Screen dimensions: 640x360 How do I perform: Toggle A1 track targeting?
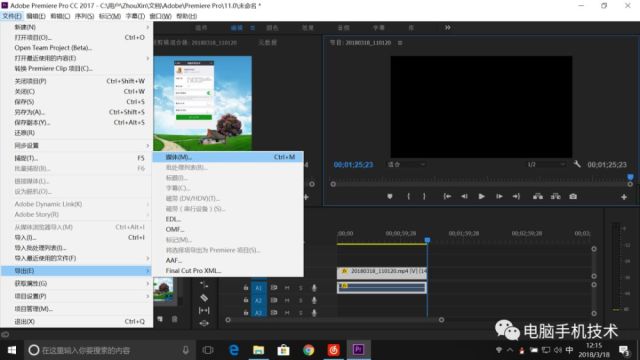pyautogui.click(x=258, y=288)
